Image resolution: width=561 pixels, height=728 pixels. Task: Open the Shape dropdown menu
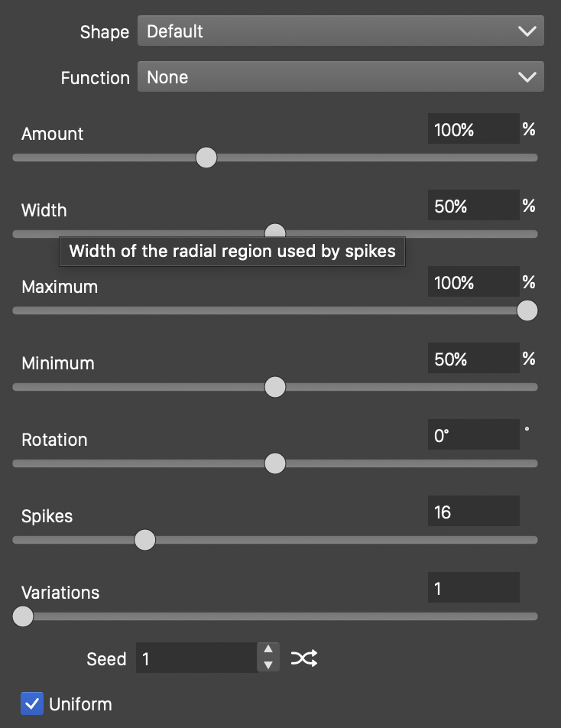tap(340, 31)
